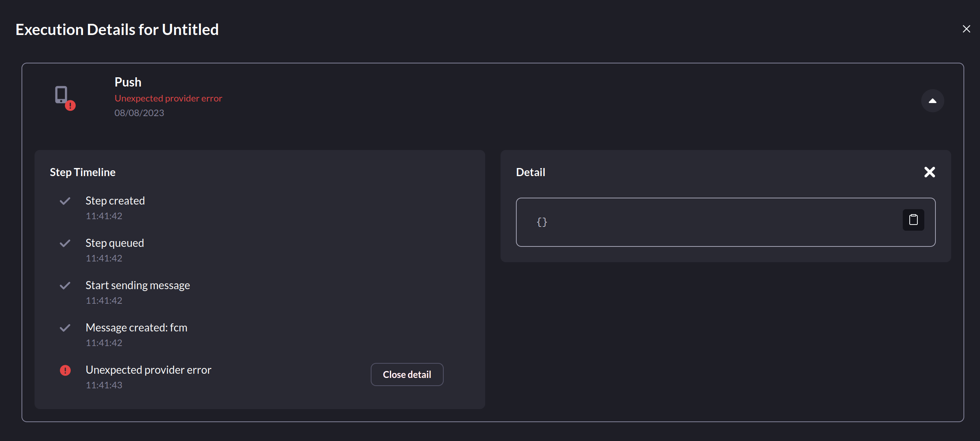Screen dimensions: 980x441
Task: Select the Step queued timeline entry
Action: point(114,243)
